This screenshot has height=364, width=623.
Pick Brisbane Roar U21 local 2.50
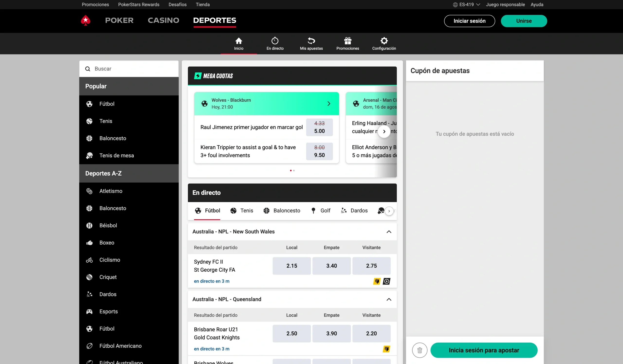tap(292, 334)
